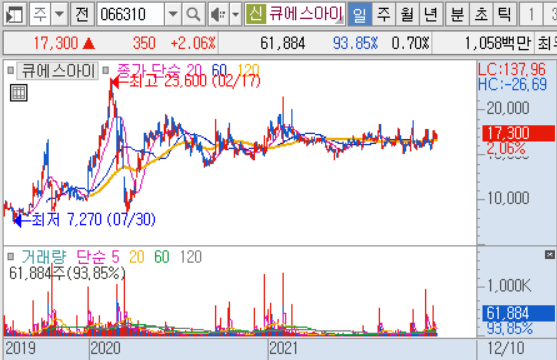Click the gray 120 volume average label
This screenshot has width=557, height=360.
click(191, 257)
